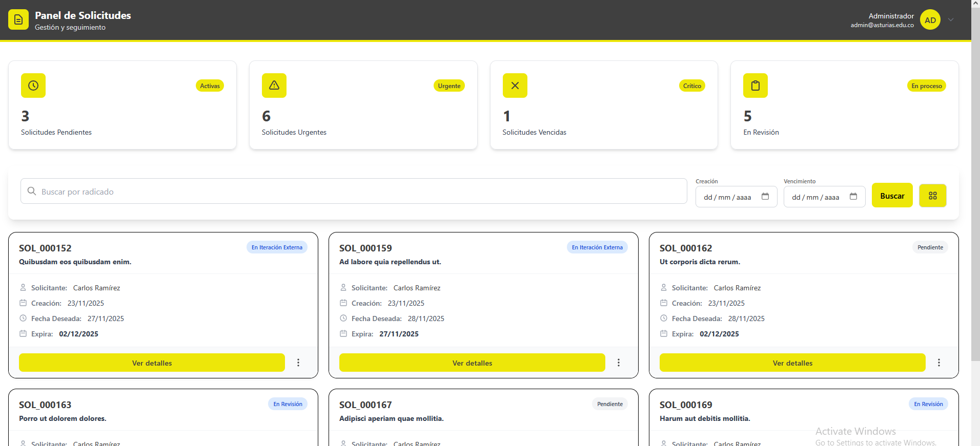Toggle grid view layout button
The height and width of the screenshot is (446, 980).
[x=932, y=196]
